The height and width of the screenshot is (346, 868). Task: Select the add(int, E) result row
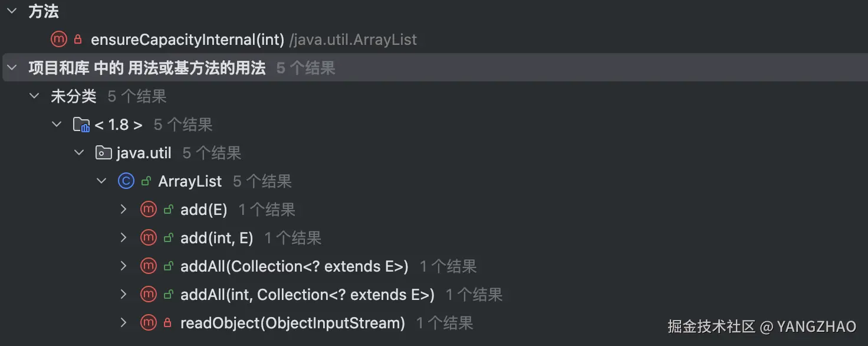216,238
